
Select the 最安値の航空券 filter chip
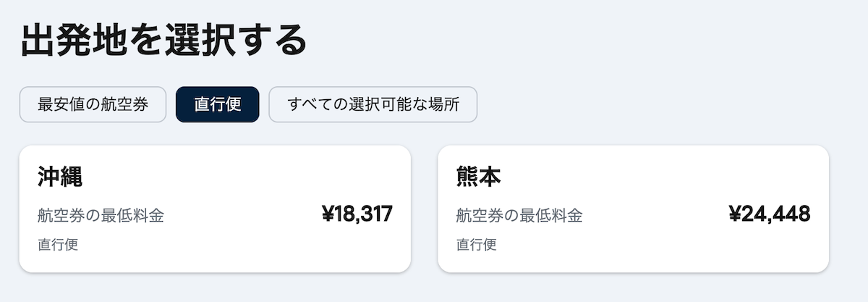tap(93, 104)
